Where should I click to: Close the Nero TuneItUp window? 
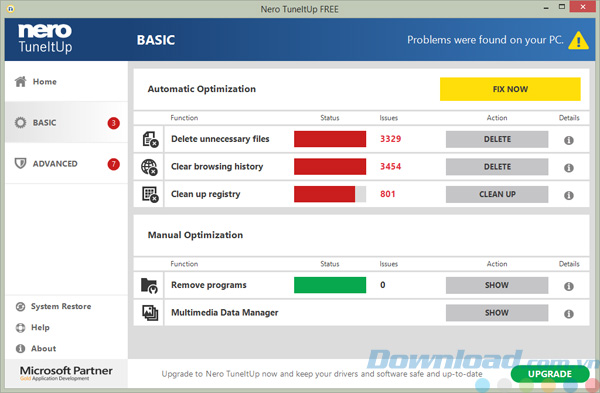582,7
